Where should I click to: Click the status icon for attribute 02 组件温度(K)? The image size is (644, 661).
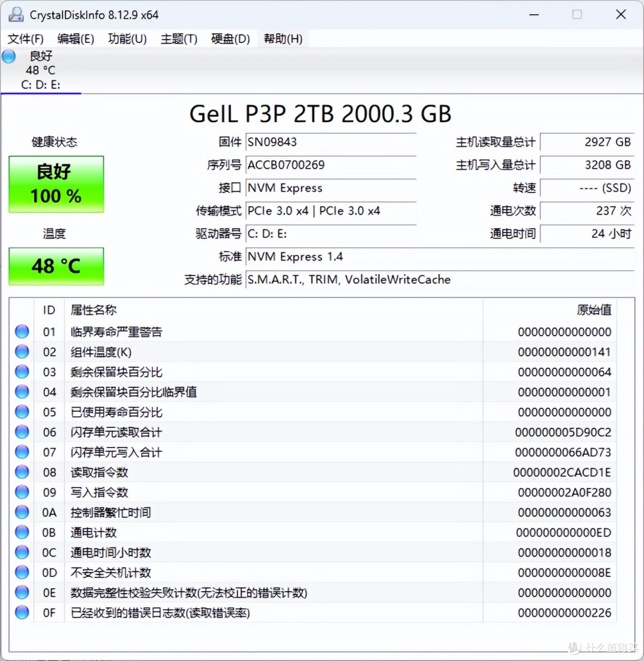[x=22, y=352]
